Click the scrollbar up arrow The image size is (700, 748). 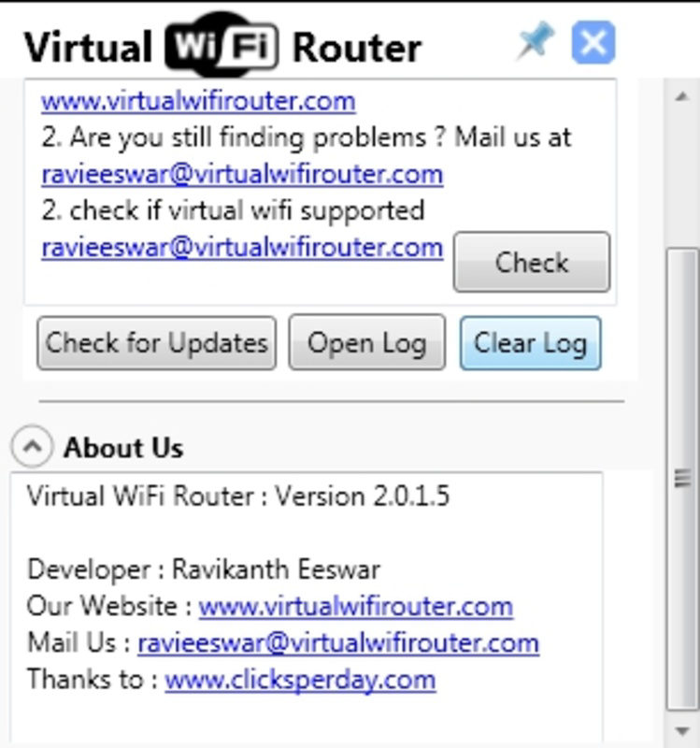point(682,96)
